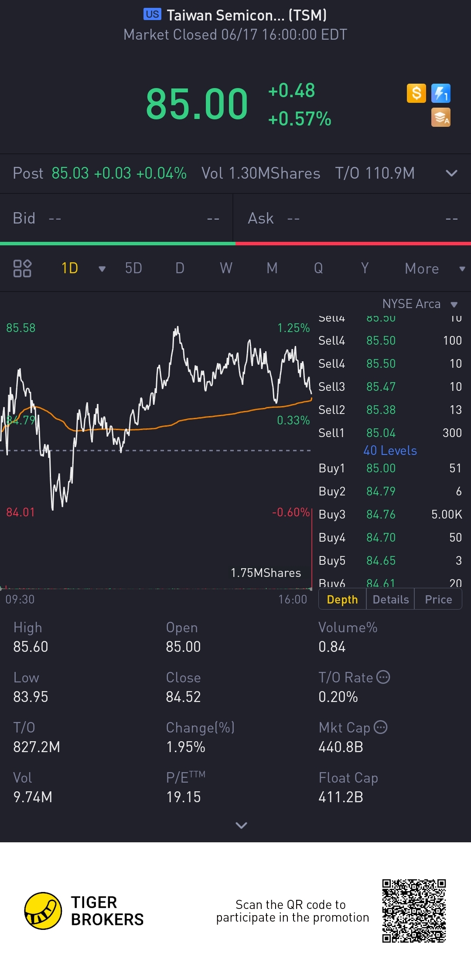Open Mkt Cap info icon
Viewport: 471px width, 980px height.
click(x=381, y=727)
